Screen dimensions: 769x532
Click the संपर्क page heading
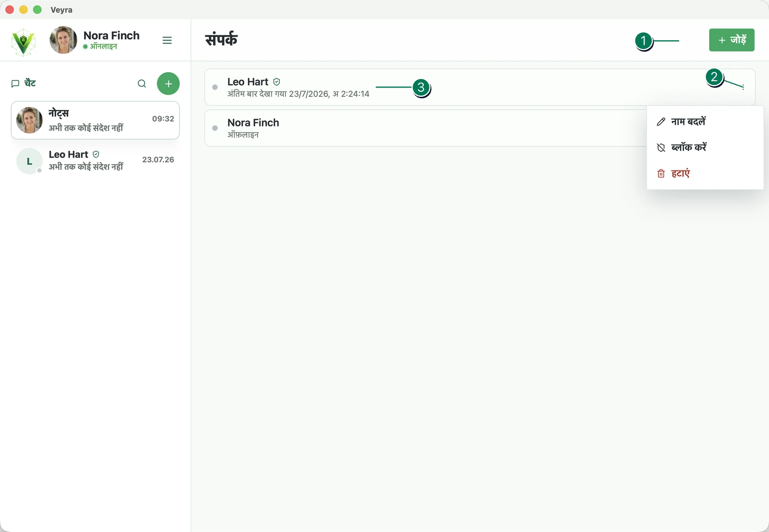point(221,39)
